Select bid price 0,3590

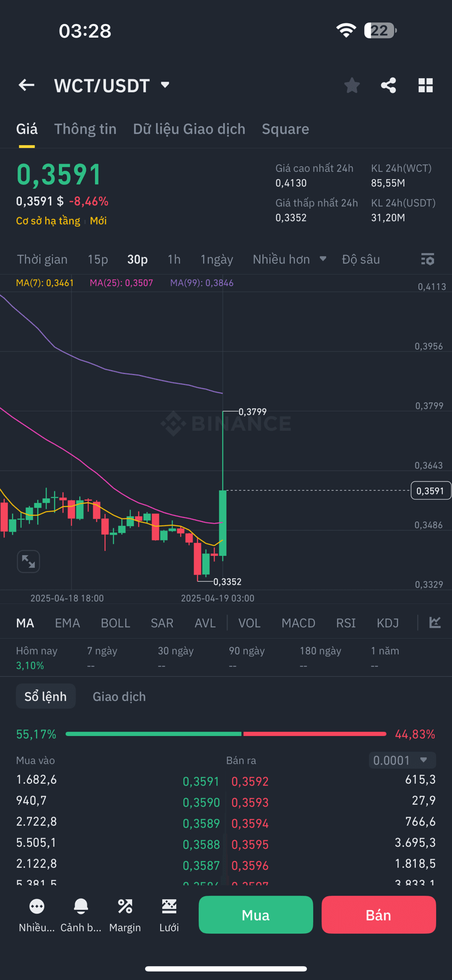[x=201, y=803]
